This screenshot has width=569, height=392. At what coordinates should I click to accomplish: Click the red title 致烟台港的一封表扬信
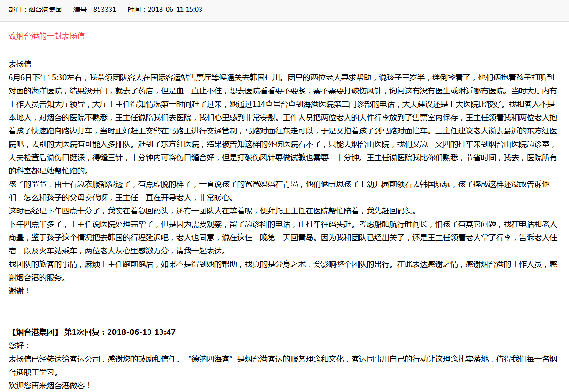point(47,36)
